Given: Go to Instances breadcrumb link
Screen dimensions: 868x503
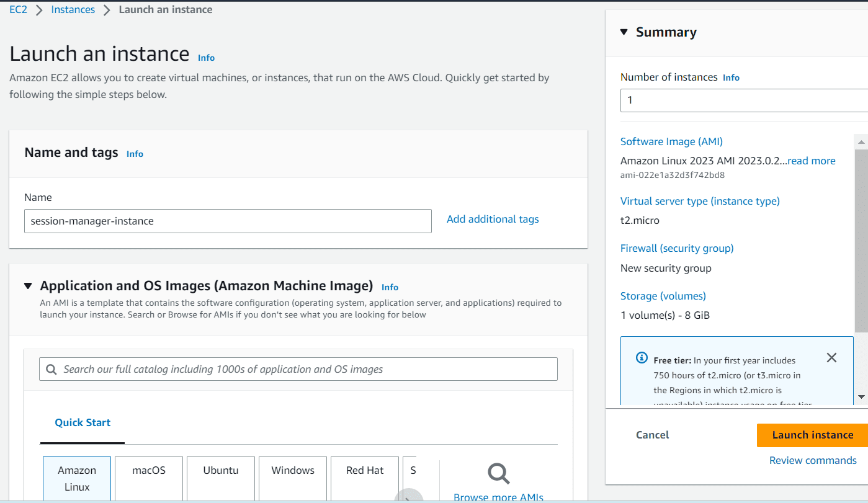Looking at the screenshot, I should [x=73, y=9].
